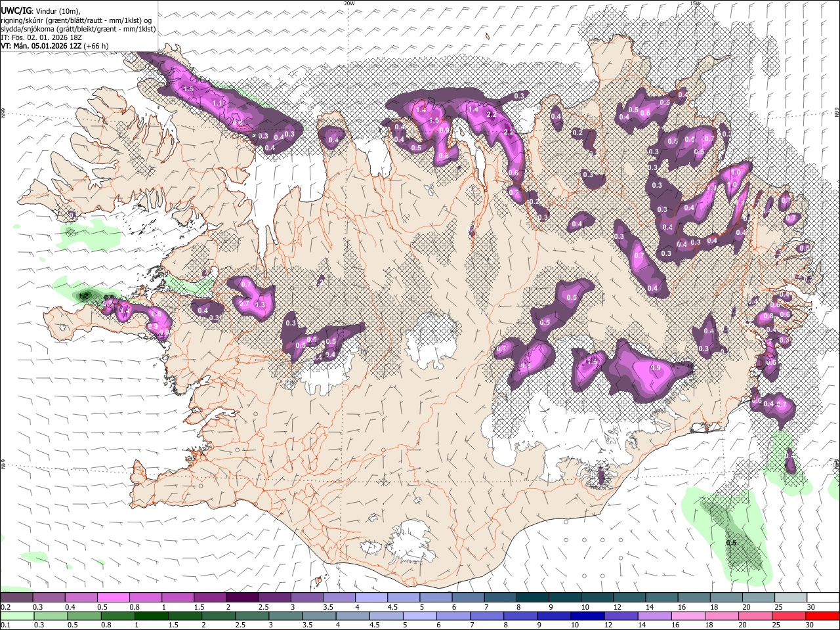
Task: Select the dark teal 8 mm snow swatch
Action: [x=533, y=598]
